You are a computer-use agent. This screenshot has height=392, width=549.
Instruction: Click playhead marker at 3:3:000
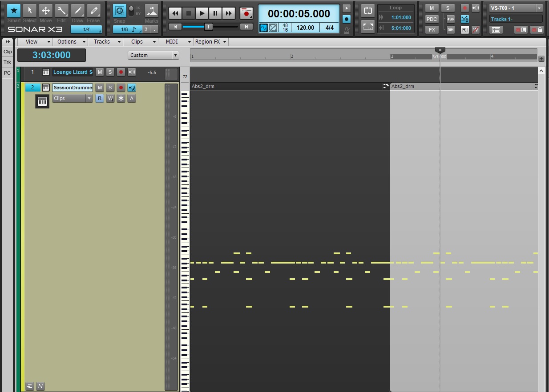pos(440,50)
